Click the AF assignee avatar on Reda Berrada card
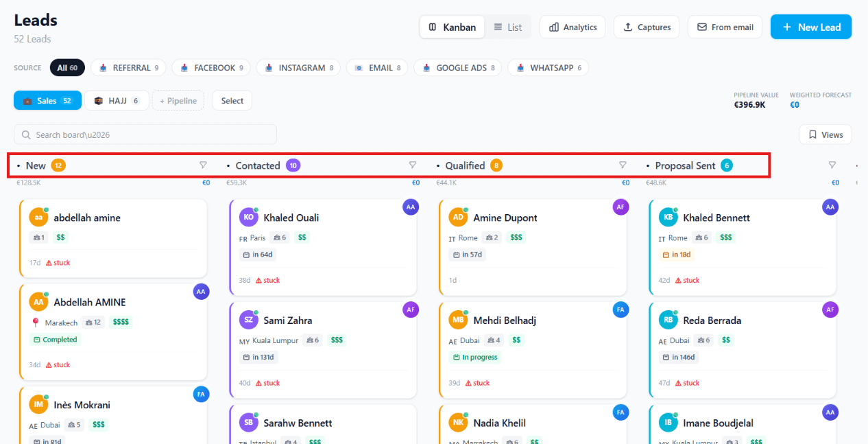Screen dimensions: 868x444 point(830,309)
